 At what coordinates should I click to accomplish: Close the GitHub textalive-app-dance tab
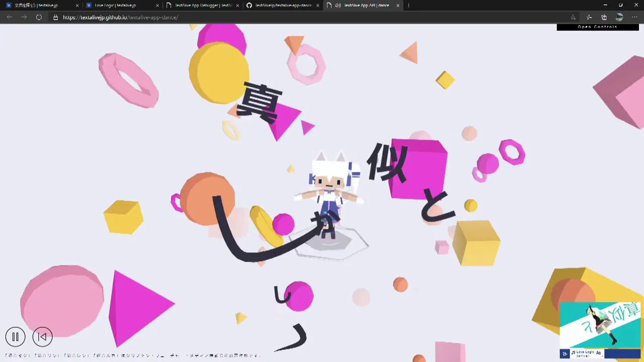(317, 6)
